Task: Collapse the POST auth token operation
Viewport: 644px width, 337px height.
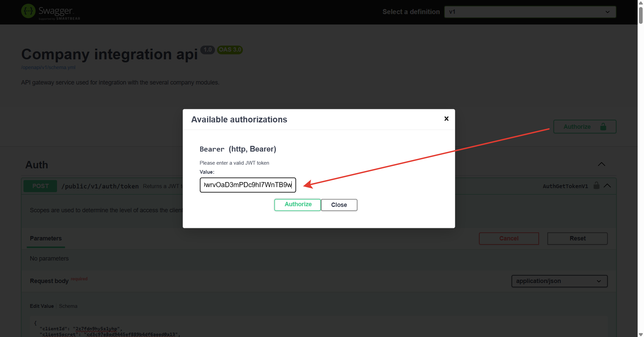Action: 607,186
